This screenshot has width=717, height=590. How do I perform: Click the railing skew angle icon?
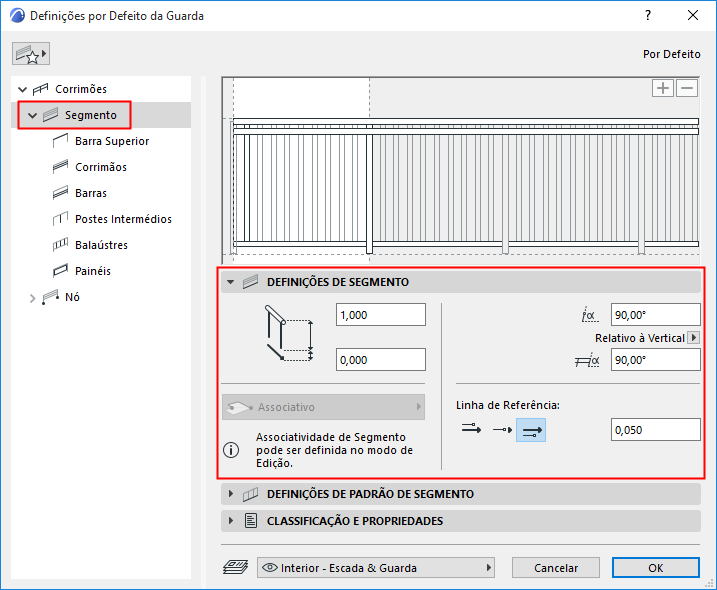pyautogui.click(x=587, y=360)
